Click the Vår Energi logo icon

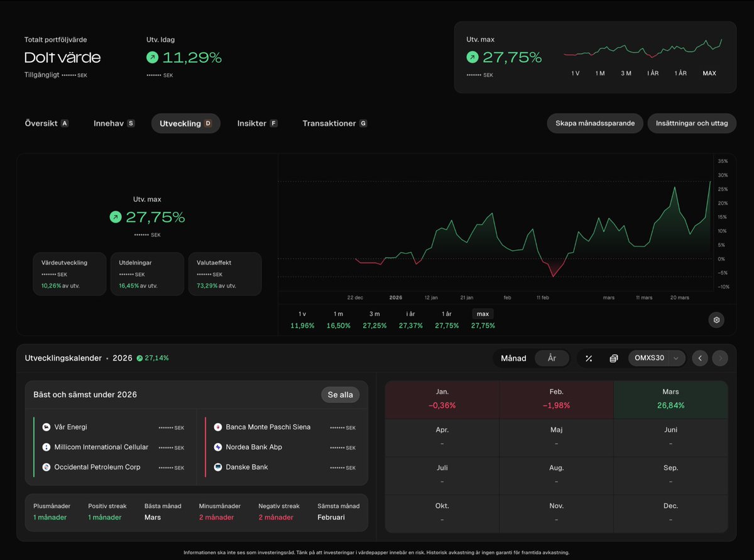46,427
